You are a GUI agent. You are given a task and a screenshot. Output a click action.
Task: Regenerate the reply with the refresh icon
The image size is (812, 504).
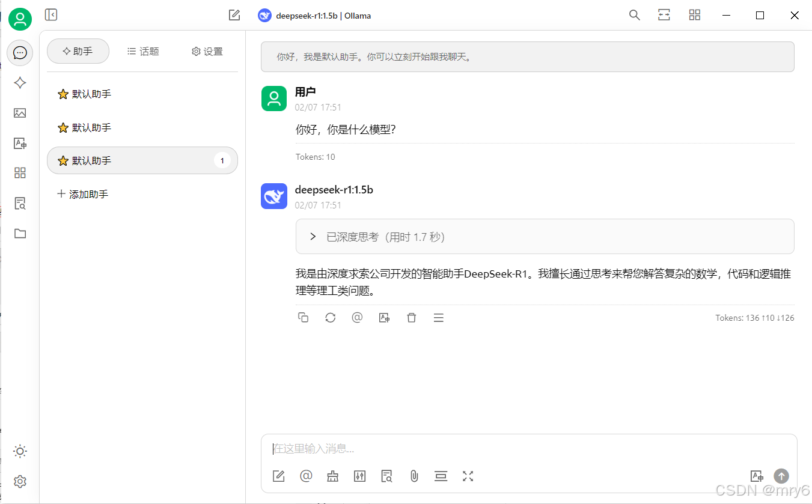331,318
